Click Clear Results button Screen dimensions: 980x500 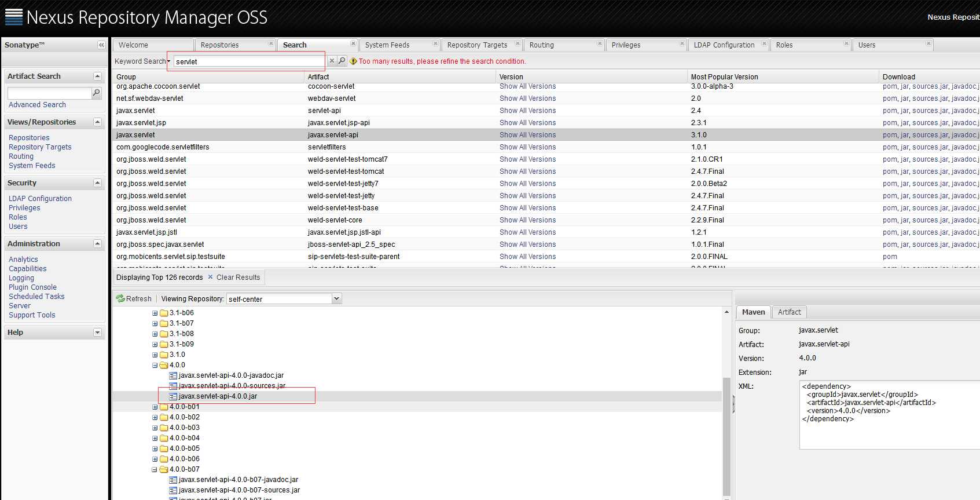[234, 278]
